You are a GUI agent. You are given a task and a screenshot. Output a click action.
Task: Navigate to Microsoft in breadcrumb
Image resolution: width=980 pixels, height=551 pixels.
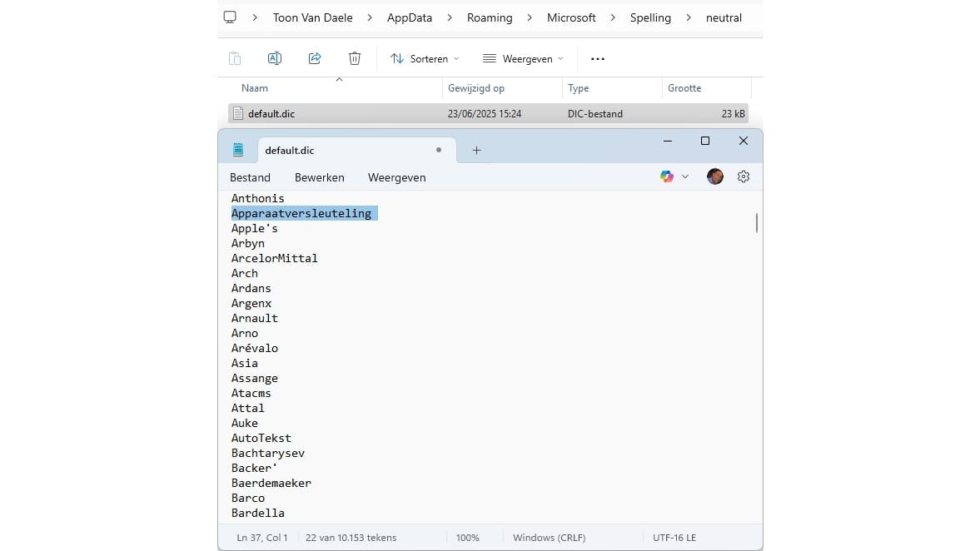pos(571,17)
